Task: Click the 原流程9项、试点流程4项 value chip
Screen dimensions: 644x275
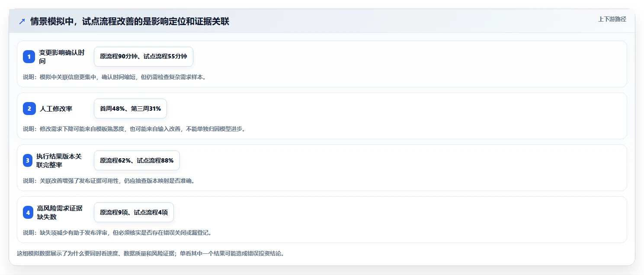Action: [x=134, y=212]
